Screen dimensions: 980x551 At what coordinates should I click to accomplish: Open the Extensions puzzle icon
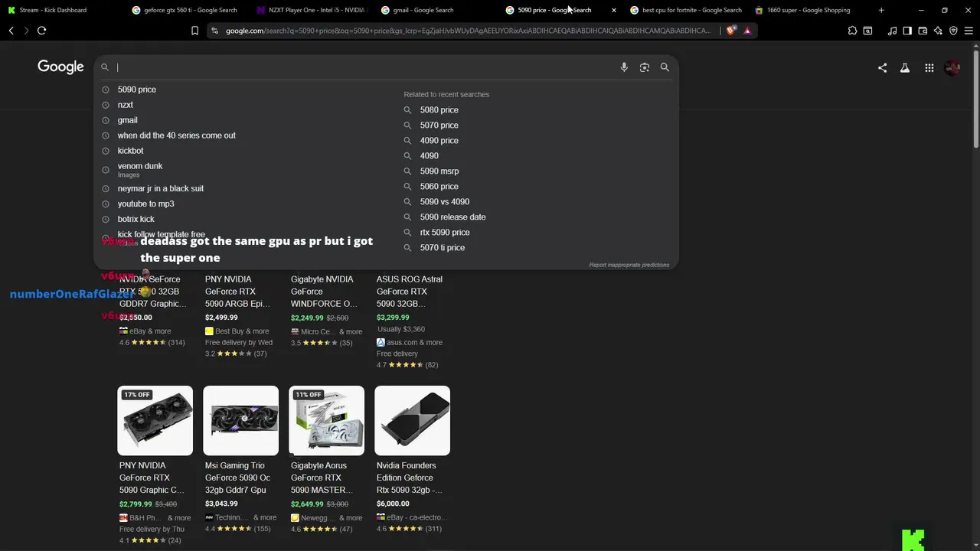[852, 31]
